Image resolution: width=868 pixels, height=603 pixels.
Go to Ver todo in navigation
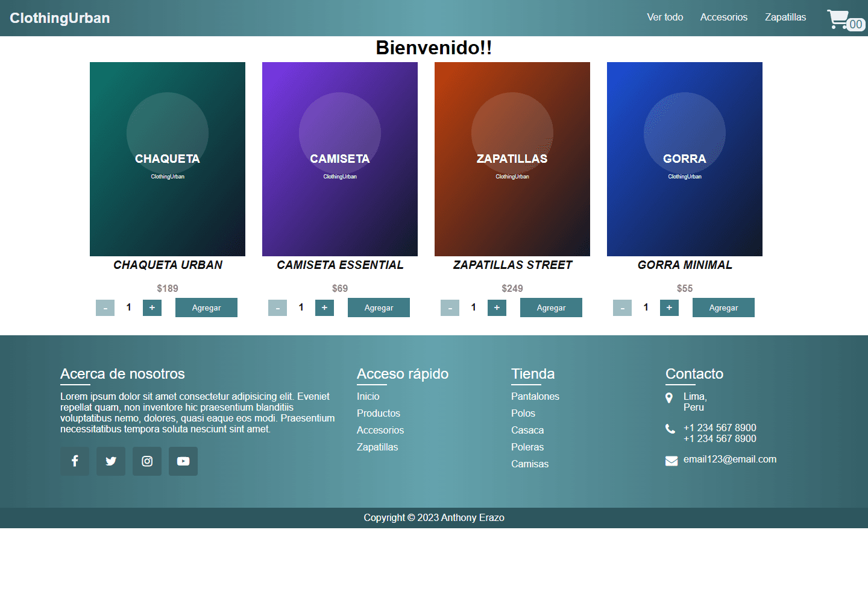(x=665, y=17)
